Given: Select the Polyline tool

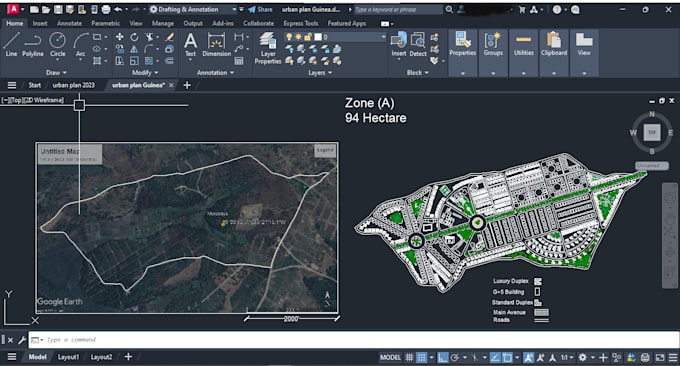Looking at the screenshot, I should point(33,44).
